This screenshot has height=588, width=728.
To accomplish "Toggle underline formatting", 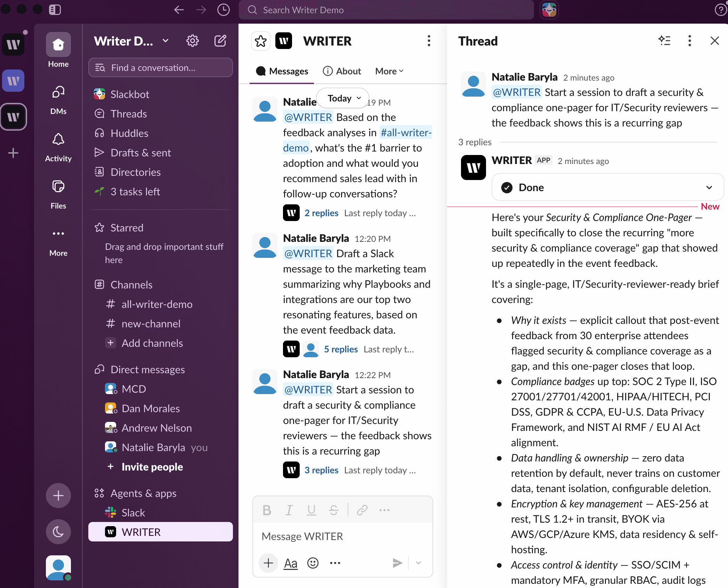I will pyautogui.click(x=311, y=510).
